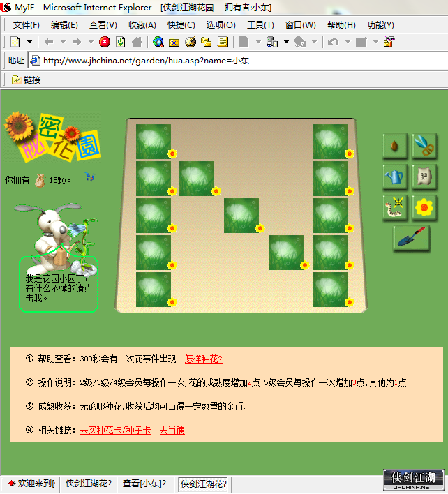Screen dimensions: 448x494
Task: Switch to the 查看[小东]? tab
Action: click(144, 484)
